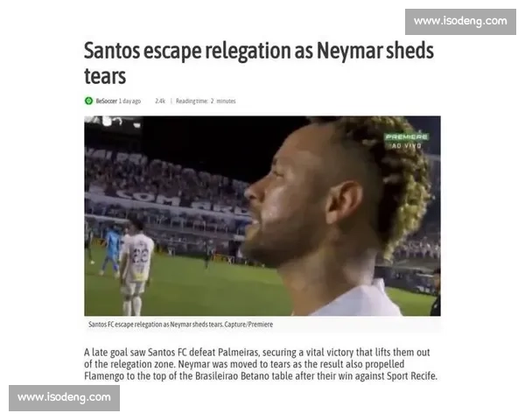Image resolution: width=525 pixels, height=420 pixels.
Task: Click the number 22 player in the photo
Action: pyautogui.click(x=137, y=264)
